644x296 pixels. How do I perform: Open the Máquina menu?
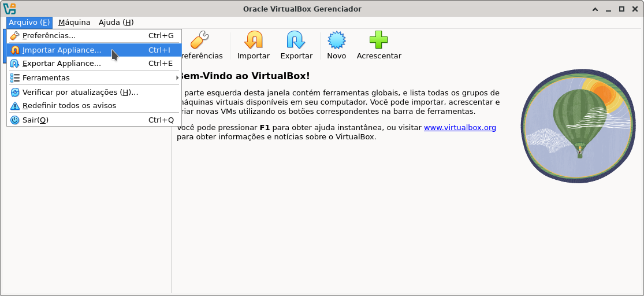(x=74, y=23)
